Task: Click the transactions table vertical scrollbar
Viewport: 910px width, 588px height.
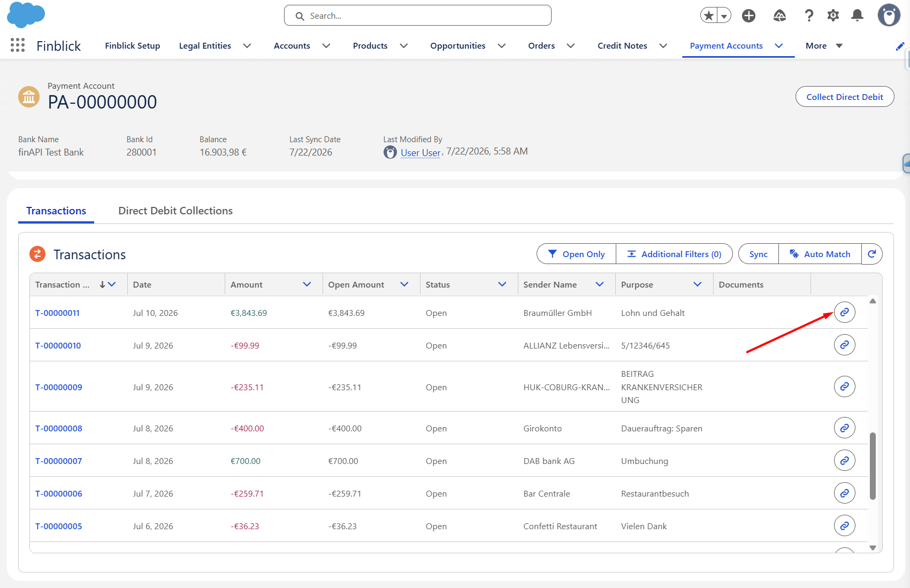Action: (x=873, y=466)
